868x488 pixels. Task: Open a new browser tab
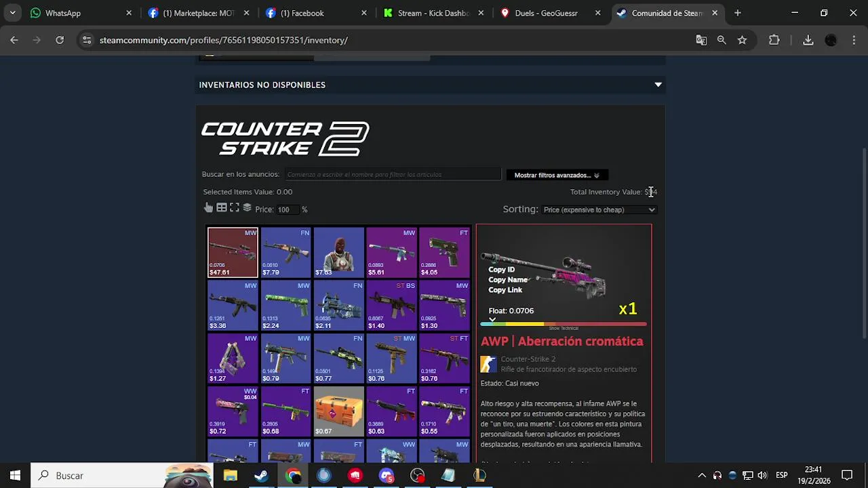(738, 13)
